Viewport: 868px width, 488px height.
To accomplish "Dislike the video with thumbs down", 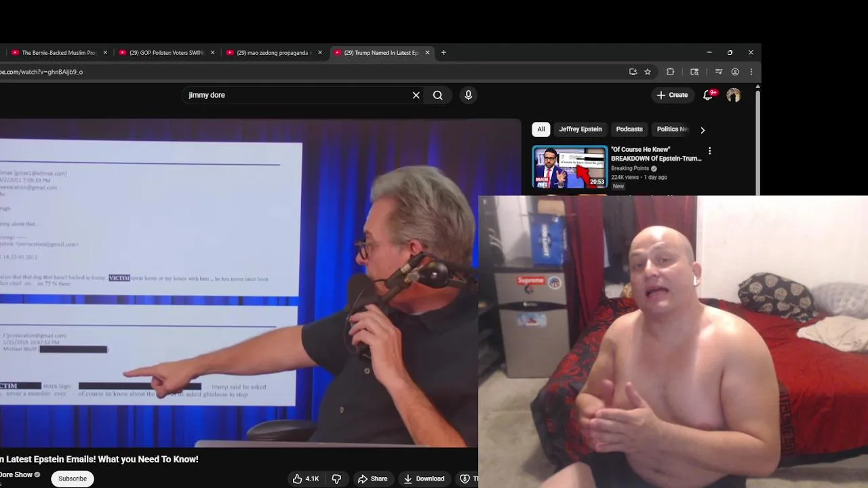I will click(x=336, y=479).
